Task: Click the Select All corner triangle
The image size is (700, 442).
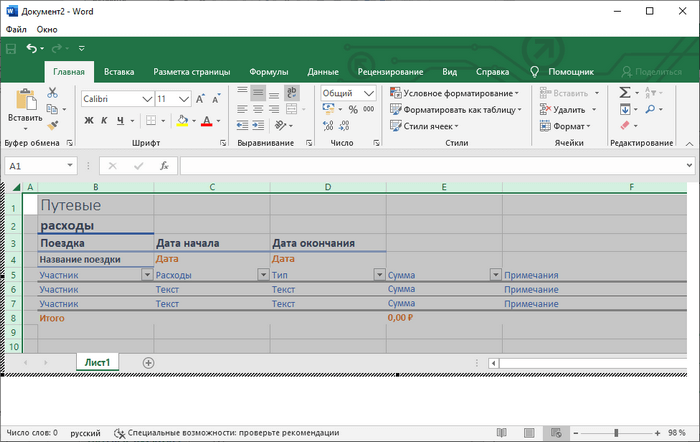Action: pos(16,187)
